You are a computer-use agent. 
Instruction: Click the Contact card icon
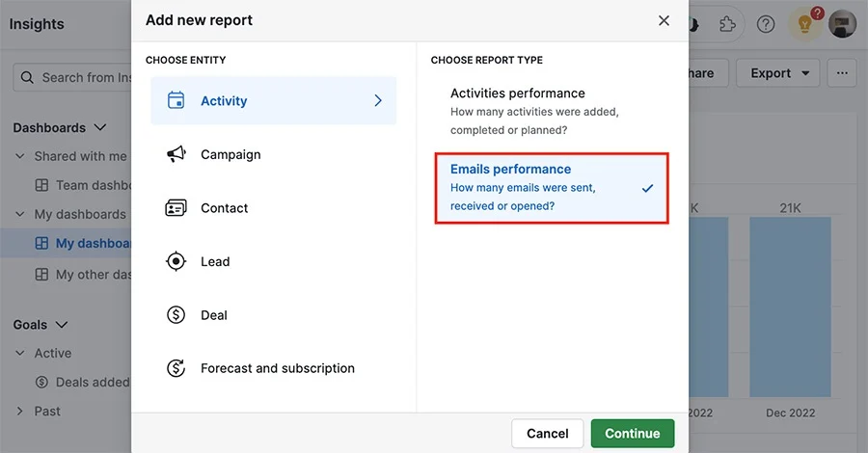coord(176,208)
